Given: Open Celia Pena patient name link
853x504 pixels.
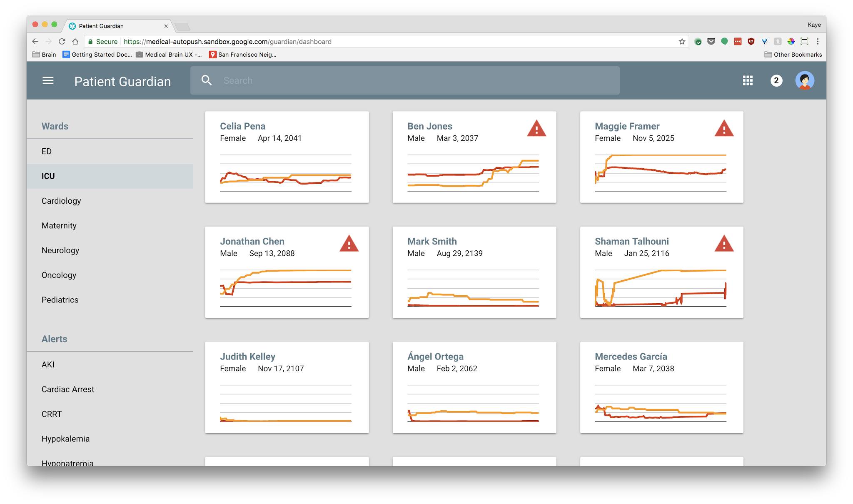Looking at the screenshot, I should click(242, 126).
